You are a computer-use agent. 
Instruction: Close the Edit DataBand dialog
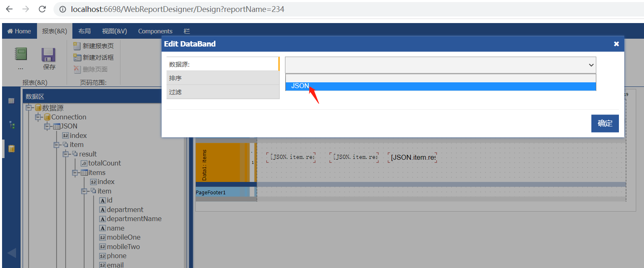(616, 44)
